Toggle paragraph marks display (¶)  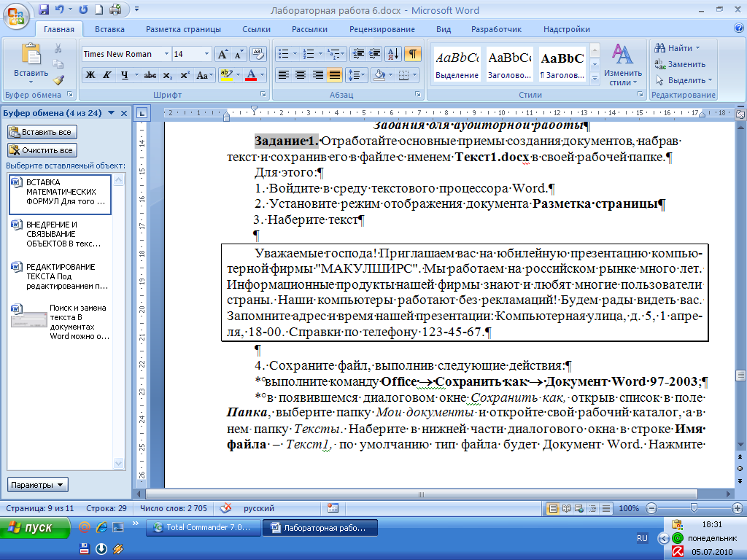tap(413, 54)
